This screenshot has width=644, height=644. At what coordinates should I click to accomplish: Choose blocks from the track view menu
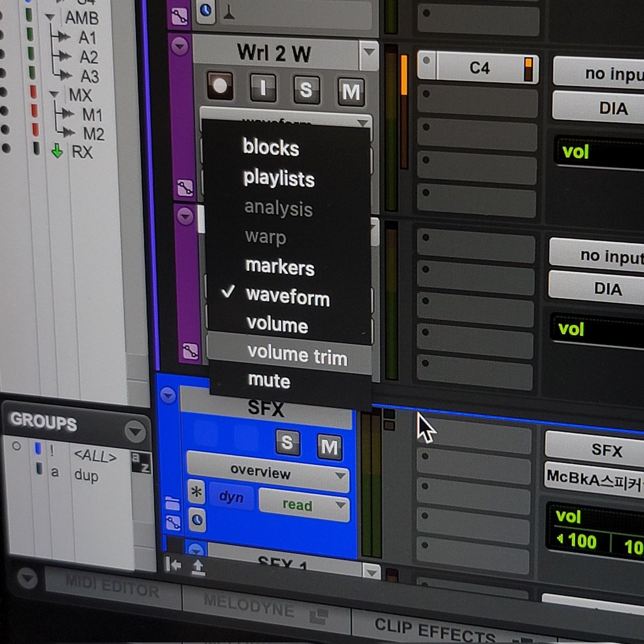(270, 148)
